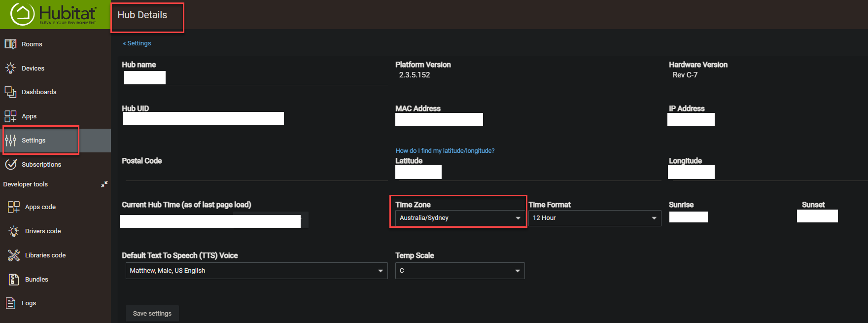Click the Current Hub Time label
The height and width of the screenshot is (323, 868).
pyautogui.click(x=186, y=205)
